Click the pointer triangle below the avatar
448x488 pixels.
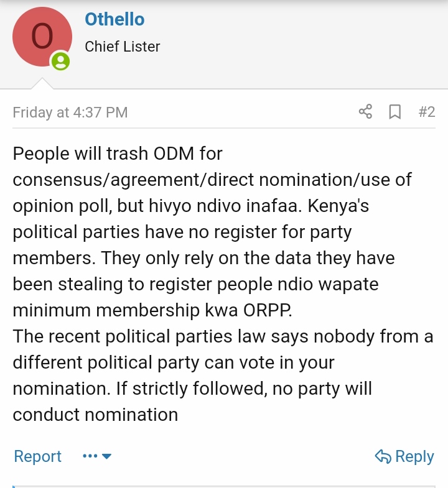point(42,83)
